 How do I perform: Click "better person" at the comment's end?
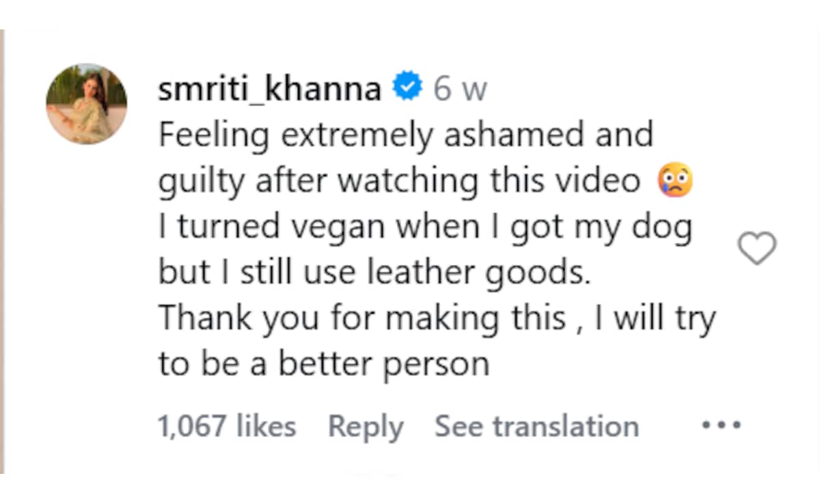(x=383, y=365)
